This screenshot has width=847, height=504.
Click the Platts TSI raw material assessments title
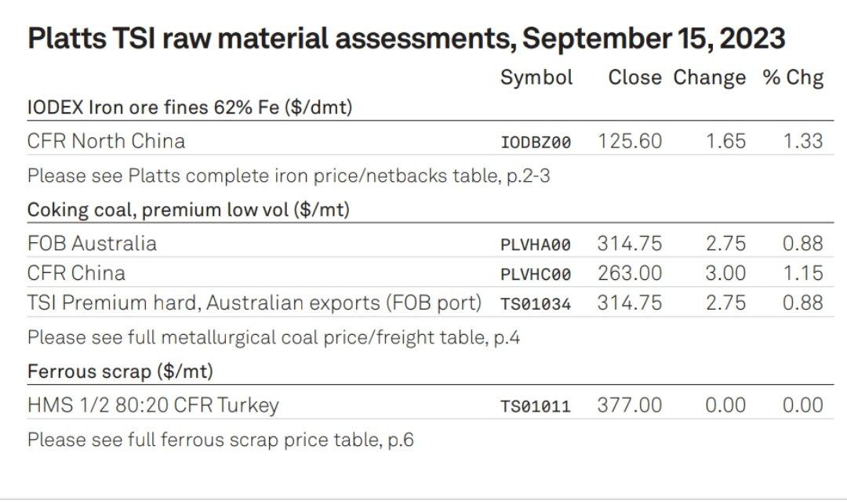click(406, 39)
